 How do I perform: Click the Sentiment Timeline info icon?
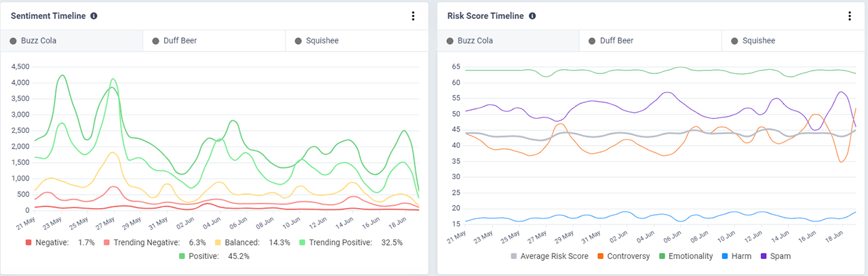94,16
